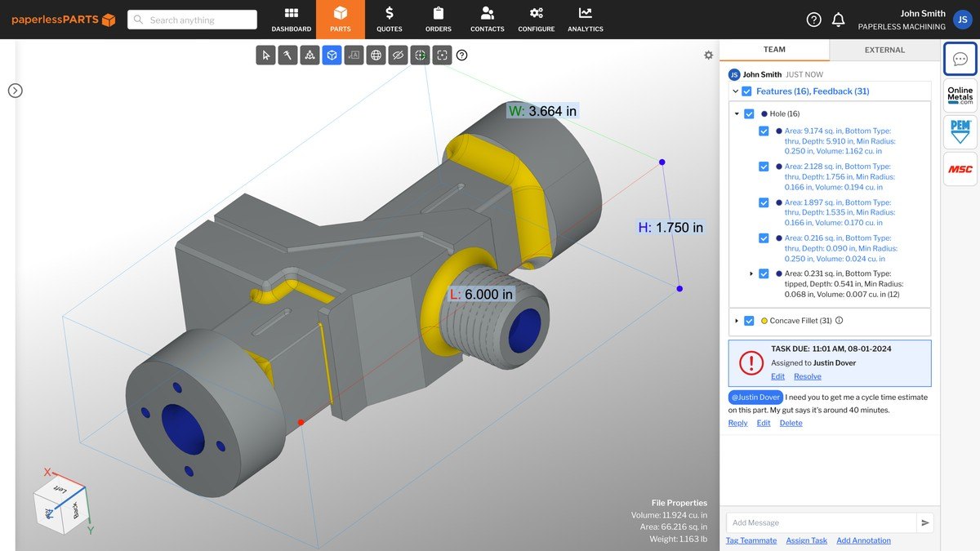Click the globe view tool icon
This screenshot has height=551, width=980.
tap(376, 55)
